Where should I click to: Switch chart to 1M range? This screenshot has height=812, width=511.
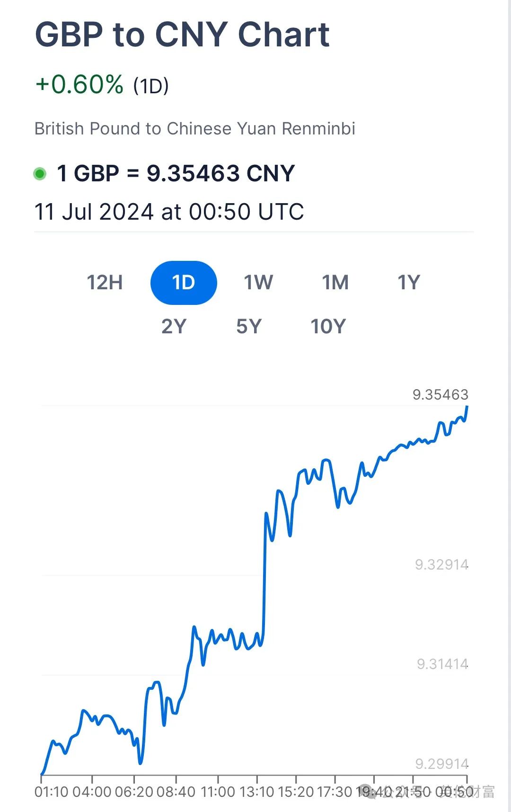(335, 283)
